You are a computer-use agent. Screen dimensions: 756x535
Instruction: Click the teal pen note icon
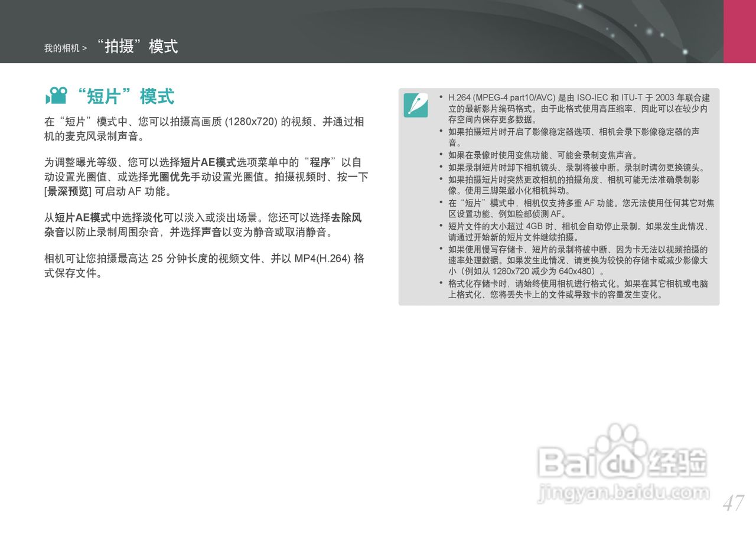pyautogui.click(x=416, y=104)
